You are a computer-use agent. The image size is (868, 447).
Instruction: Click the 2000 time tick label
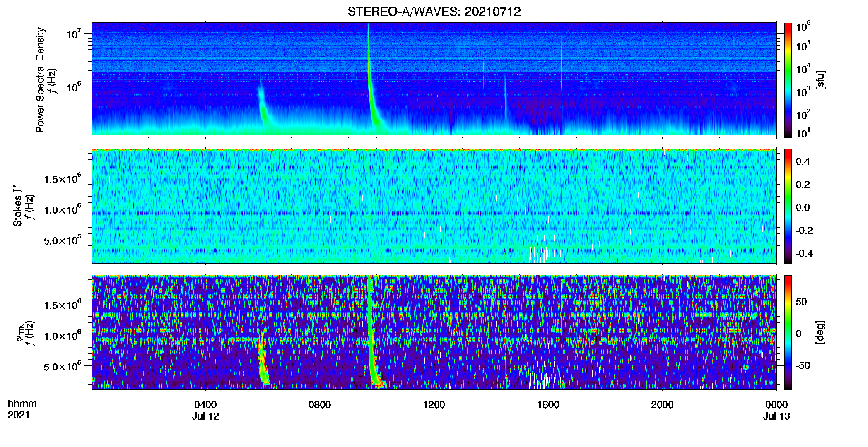(x=662, y=404)
